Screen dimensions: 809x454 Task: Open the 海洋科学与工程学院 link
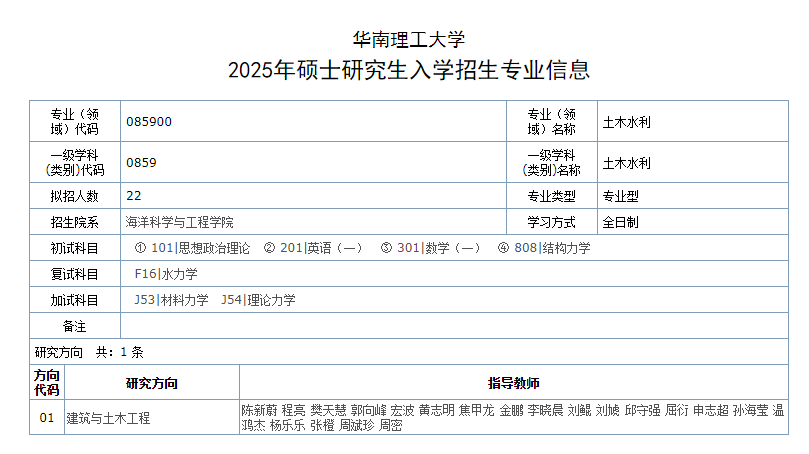coord(180,222)
